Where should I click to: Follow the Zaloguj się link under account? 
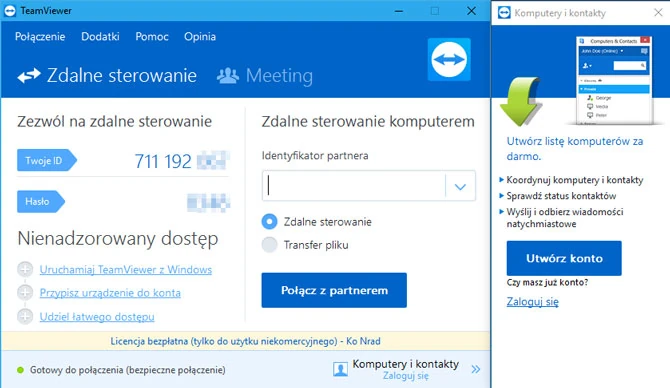532,302
